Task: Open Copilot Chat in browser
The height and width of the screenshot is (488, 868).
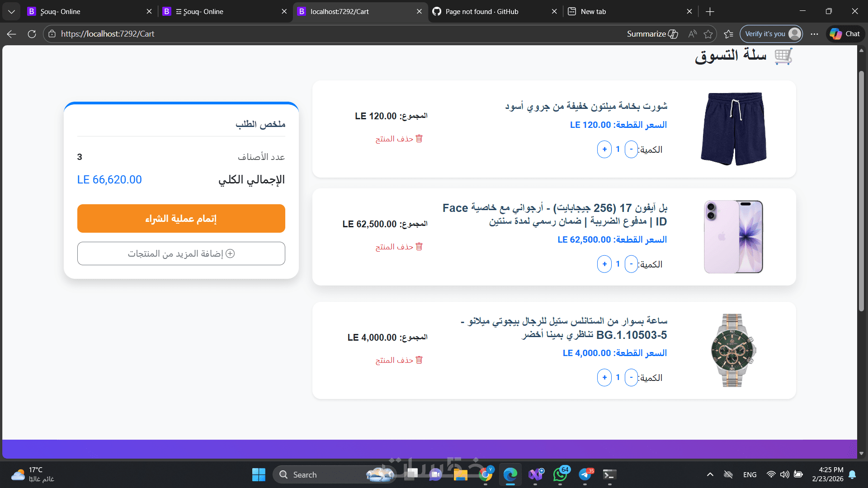Action: [845, 34]
